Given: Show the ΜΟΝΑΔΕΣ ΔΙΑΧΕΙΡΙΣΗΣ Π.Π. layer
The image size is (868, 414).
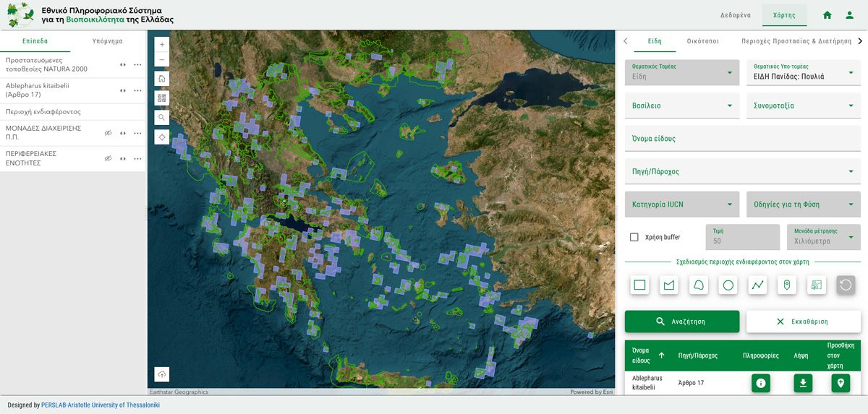Looking at the screenshot, I should click(108, 133).
